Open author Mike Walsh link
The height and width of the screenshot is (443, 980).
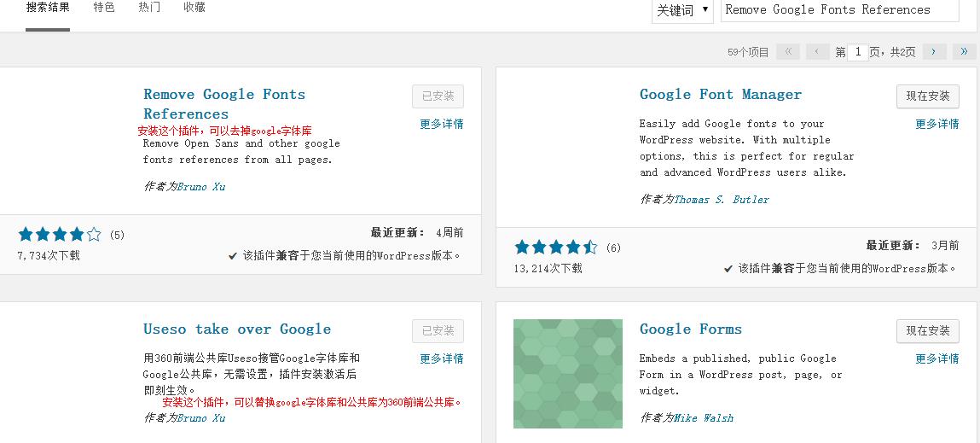(x=704, y=417)
